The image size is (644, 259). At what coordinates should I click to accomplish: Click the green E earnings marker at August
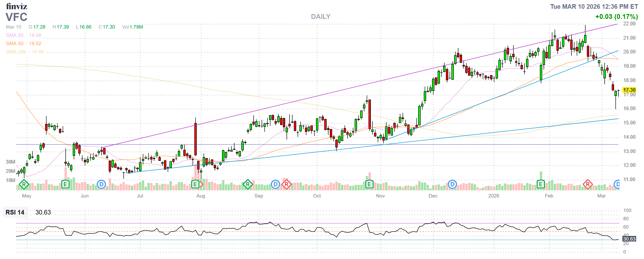coord(195,185)
